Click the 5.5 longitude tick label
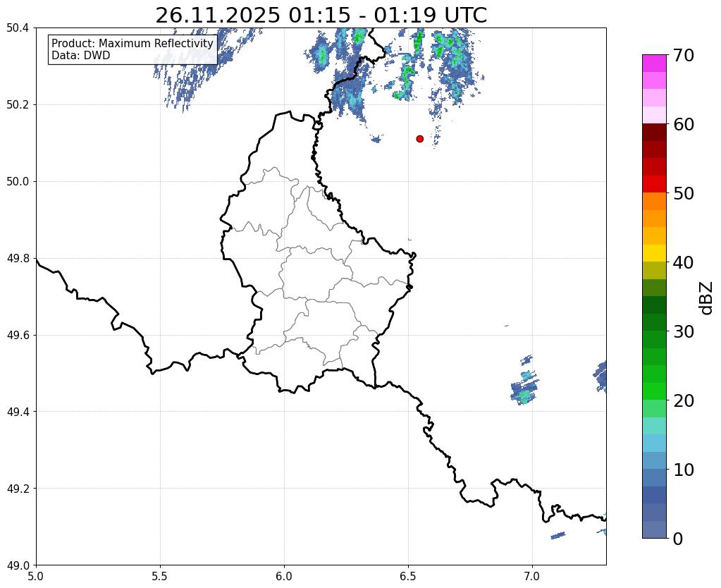This screenshot has width=721, height=588. pyautogui.click(x=160, y=576)
